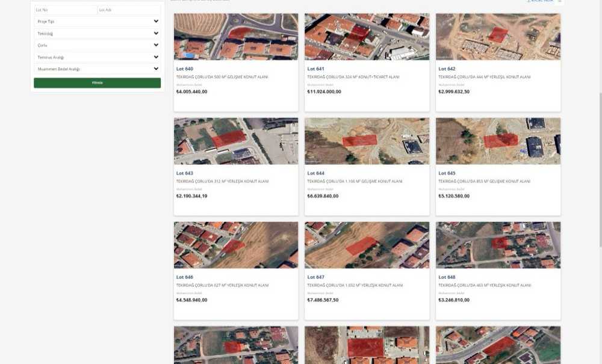Open the Lot 646 aerial photo
The width and height of the screenshot is (602, 364).
click(236, 245)
